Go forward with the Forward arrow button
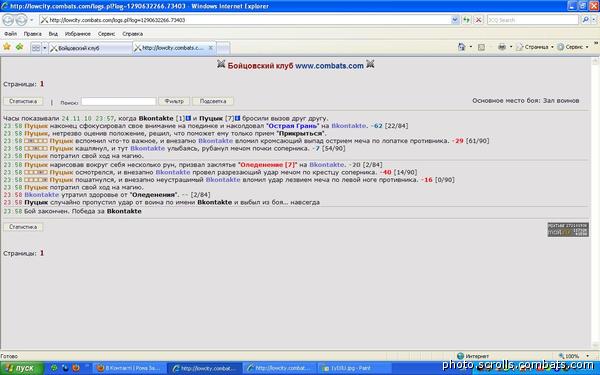This screenshot has width=600, height=375. [x=21, y=20]
